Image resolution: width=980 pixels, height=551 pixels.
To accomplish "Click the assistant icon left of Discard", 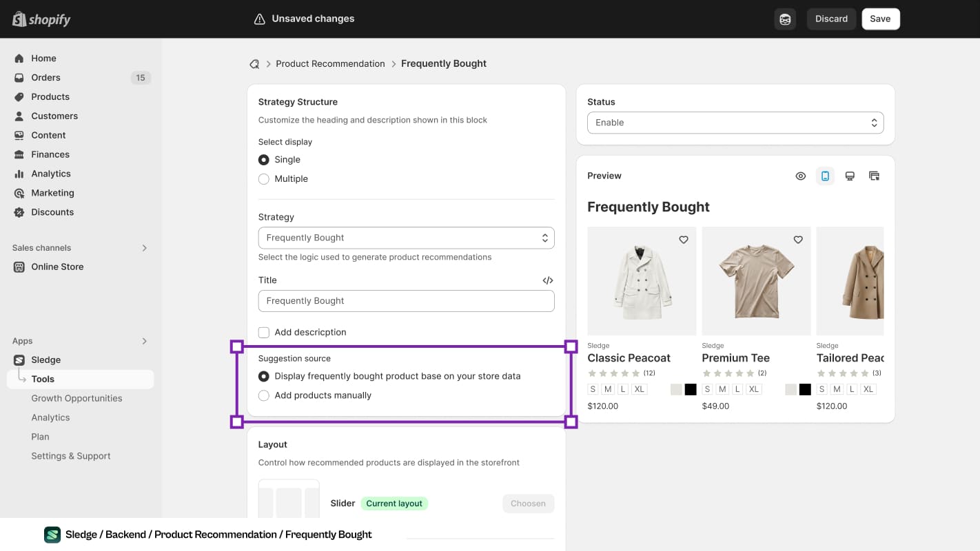I will [785, 19].
